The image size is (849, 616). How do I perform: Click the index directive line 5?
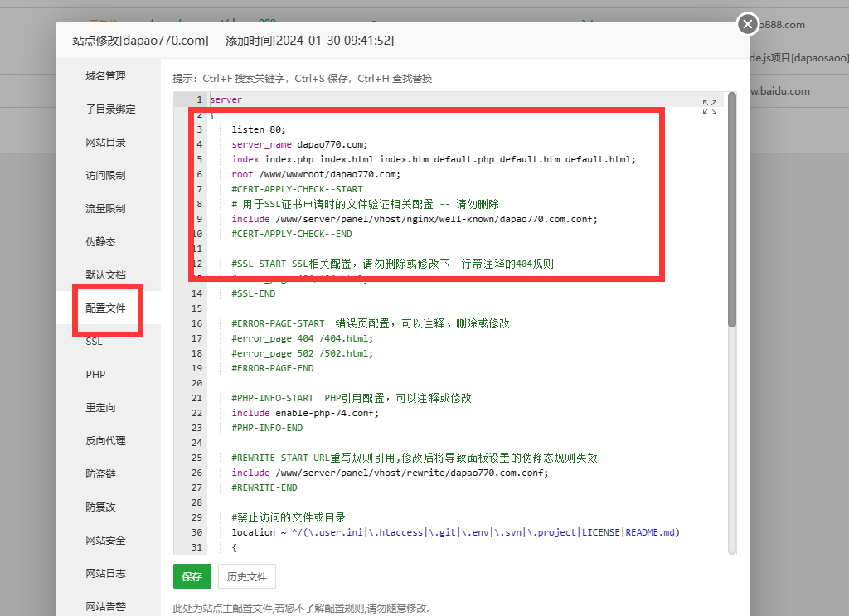coord(433,159)
